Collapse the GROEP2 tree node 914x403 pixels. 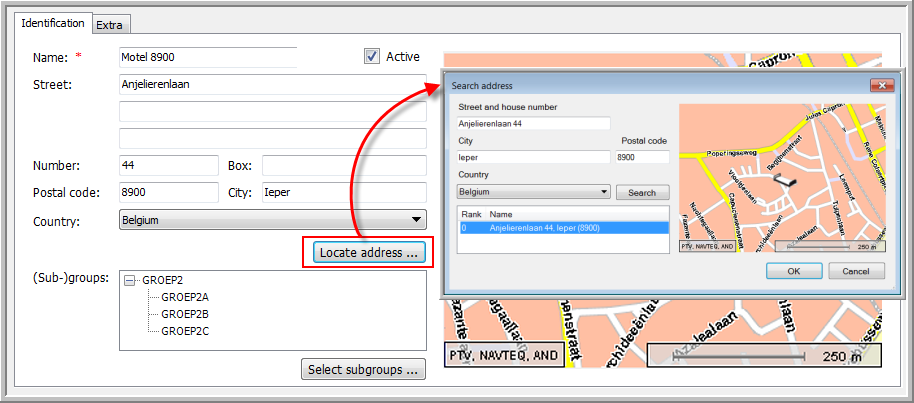pyautogui.click(x=130, y=282)
